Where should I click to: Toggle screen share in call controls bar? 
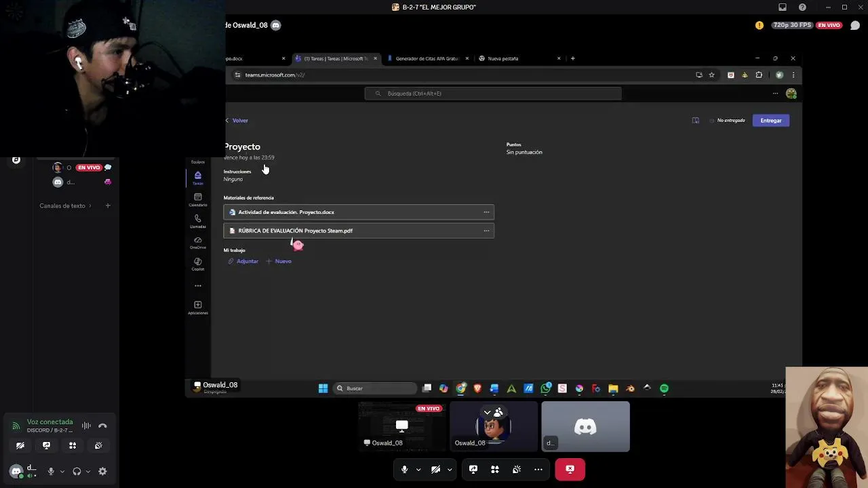[x=473, y=469]
